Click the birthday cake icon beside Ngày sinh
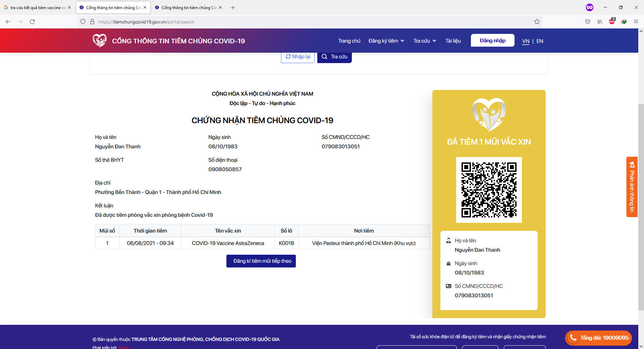Screen dimensions: 644x349 [448, 263]
